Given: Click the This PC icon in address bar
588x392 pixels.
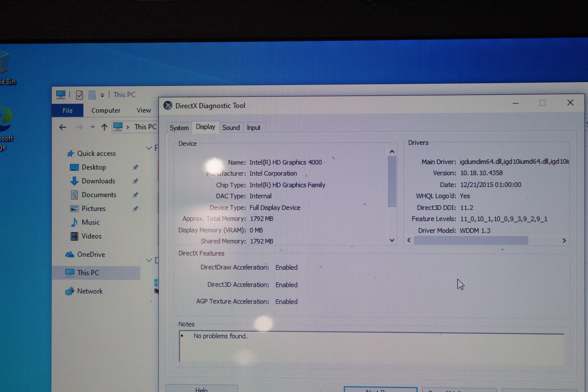Looking at the screenshot, I should [x=118, y=126].
